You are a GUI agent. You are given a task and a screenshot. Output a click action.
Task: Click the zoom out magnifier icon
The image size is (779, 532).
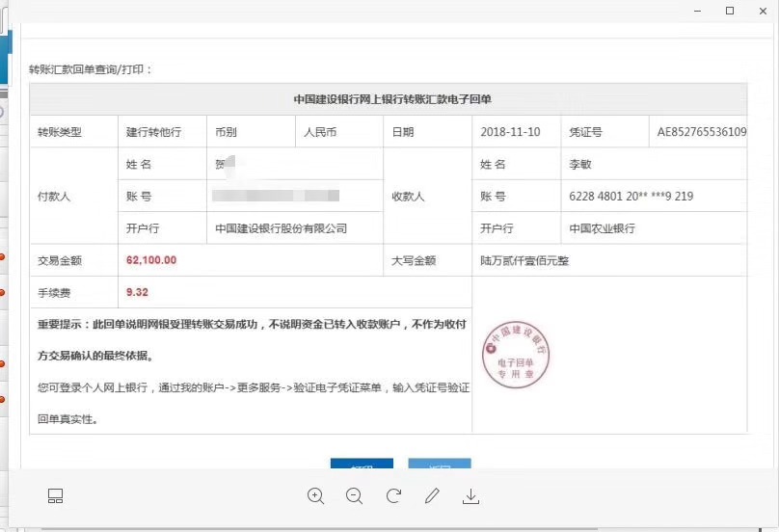pos(354,495)
